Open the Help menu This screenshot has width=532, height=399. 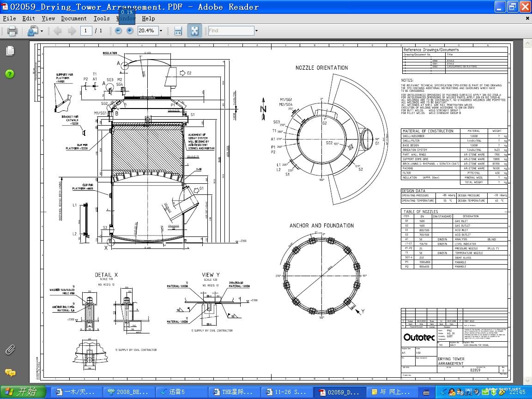(148, 18)
